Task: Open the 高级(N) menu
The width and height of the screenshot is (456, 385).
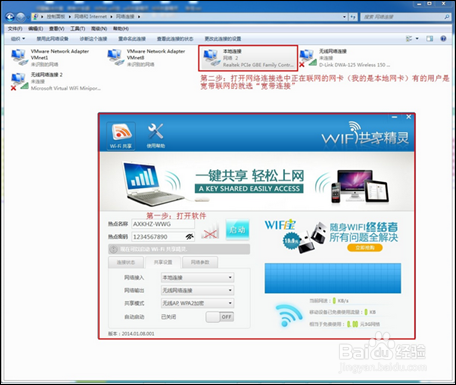Action: pyautogui.click(x=99, y=29)
